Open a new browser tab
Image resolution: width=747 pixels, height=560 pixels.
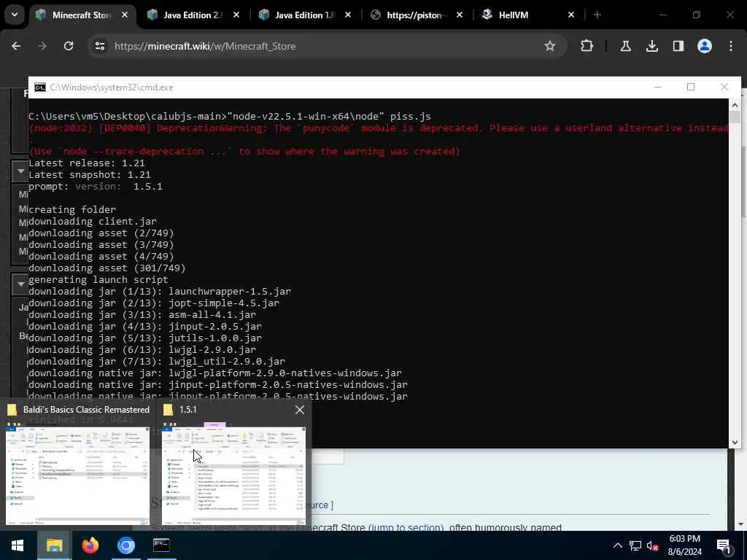click(x=597, y=15)
